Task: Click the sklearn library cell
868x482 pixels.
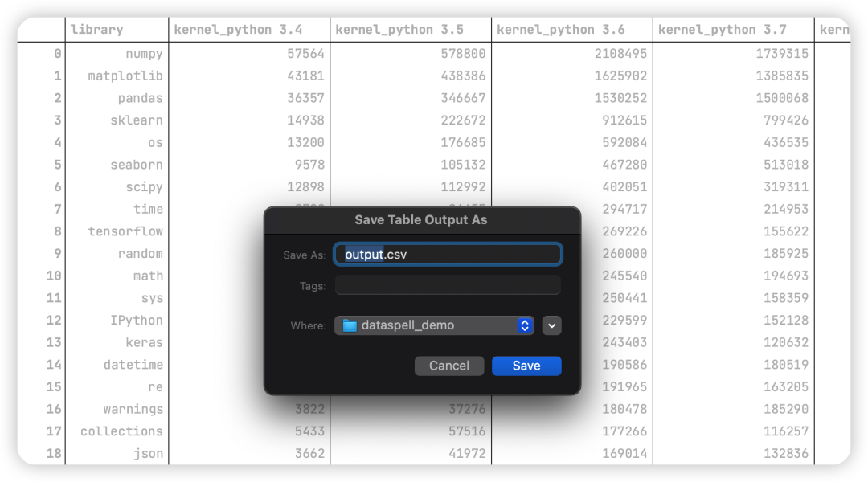Action: 136,120
